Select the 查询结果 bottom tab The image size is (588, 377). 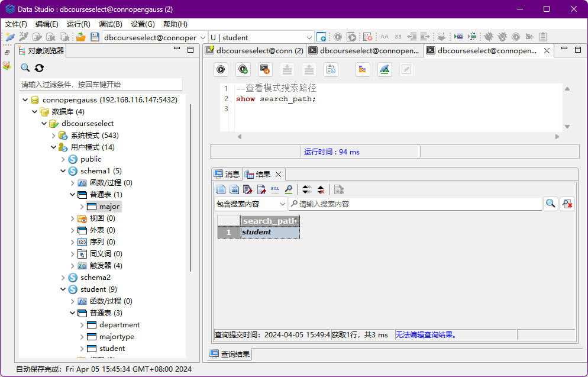[x=230, y=354]
